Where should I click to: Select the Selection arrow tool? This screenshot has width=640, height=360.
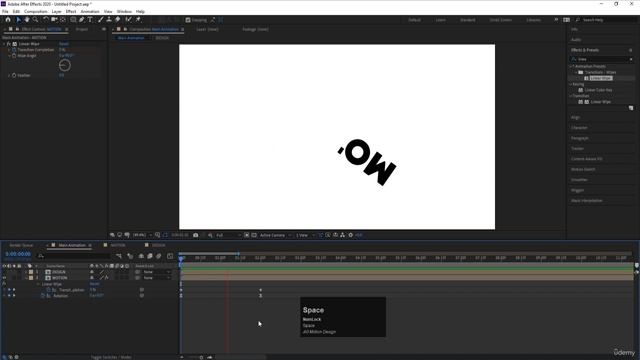(18, 20)
